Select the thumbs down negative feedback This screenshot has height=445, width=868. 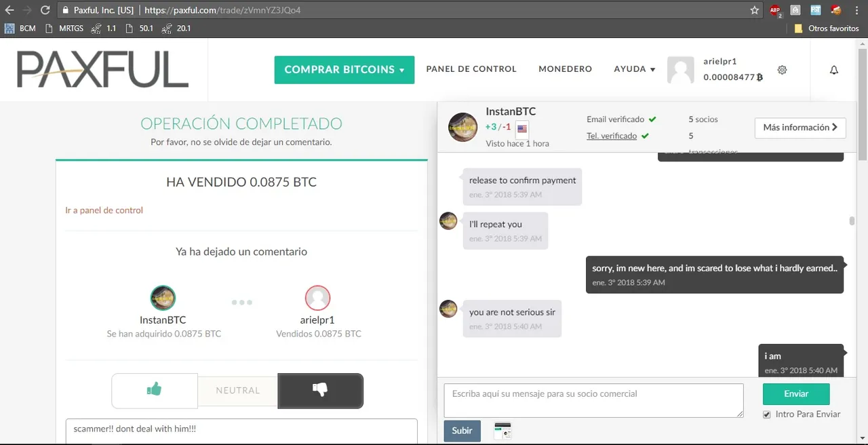pos(320,390)
